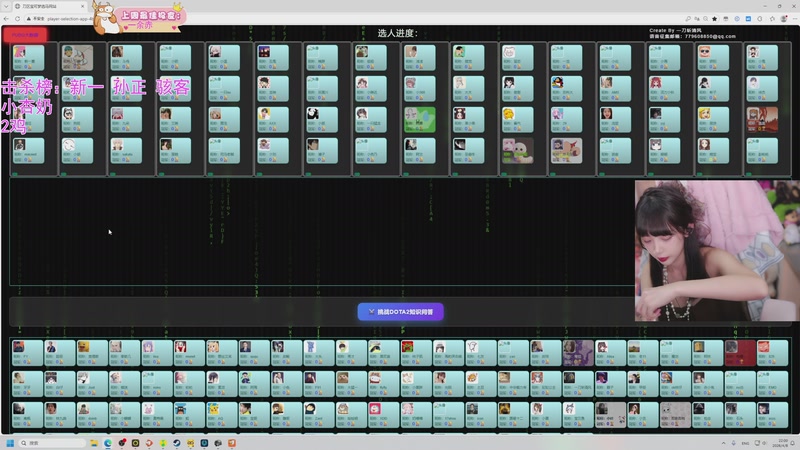Toggle the favorites star for this page
The height and width of the screenshot is (450, 800).
(715, 18)
